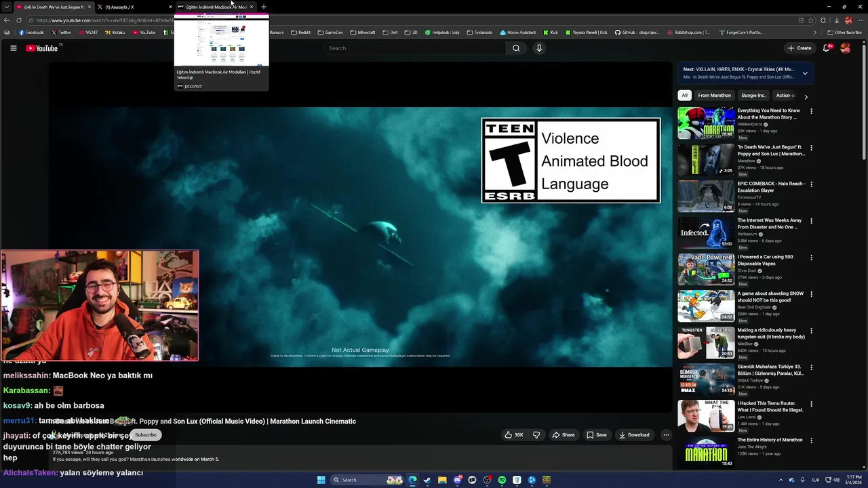Open Discord from the taskbar
868x488 pixels.
click(457, 480)
